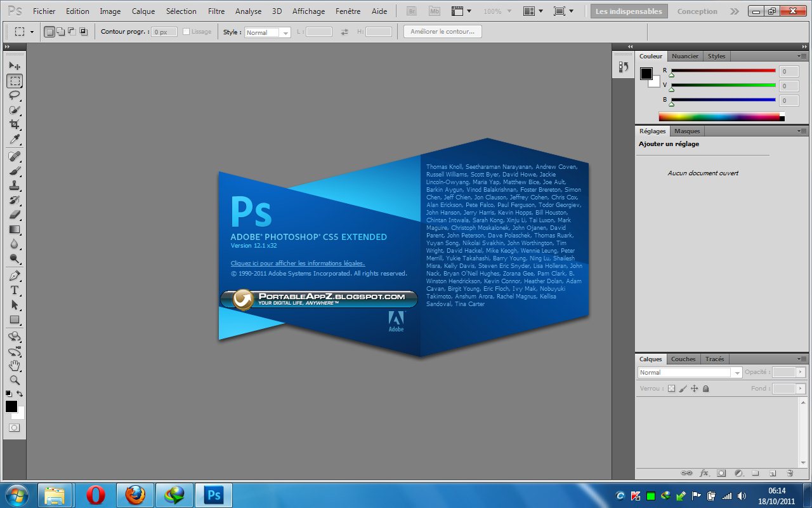The height and width of the screenshot is (508, 812).
Task: Select the Hand tool
Action: point(15,366)
